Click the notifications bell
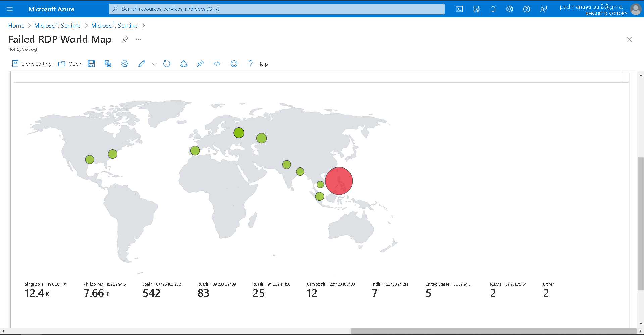Viewport: 644px width, 335px height. tap(493, 9)
